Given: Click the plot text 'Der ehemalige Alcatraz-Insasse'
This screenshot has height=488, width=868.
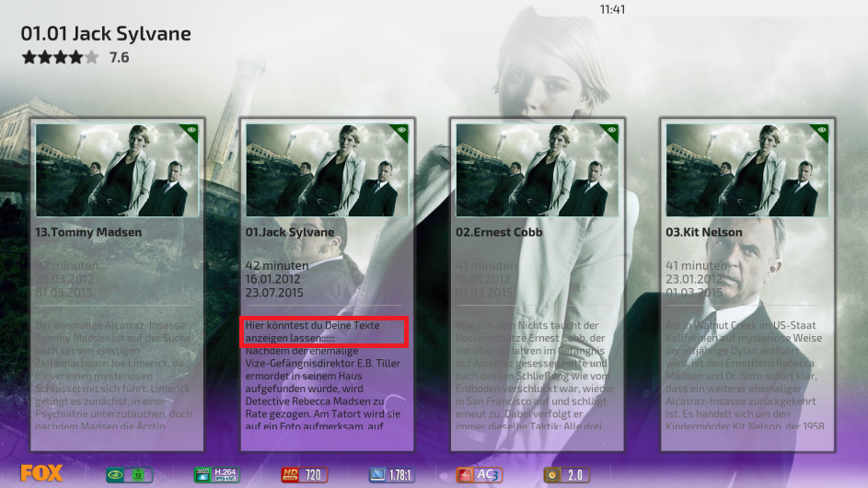Looking at the screenshot, I should pos(110,325).
